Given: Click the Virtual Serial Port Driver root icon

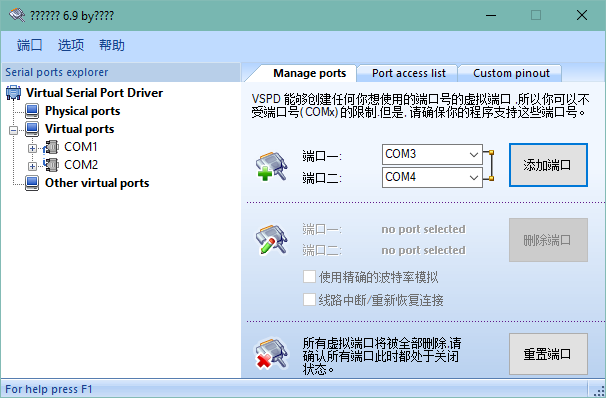Looking at the screenshot, I should click(14, 93).
